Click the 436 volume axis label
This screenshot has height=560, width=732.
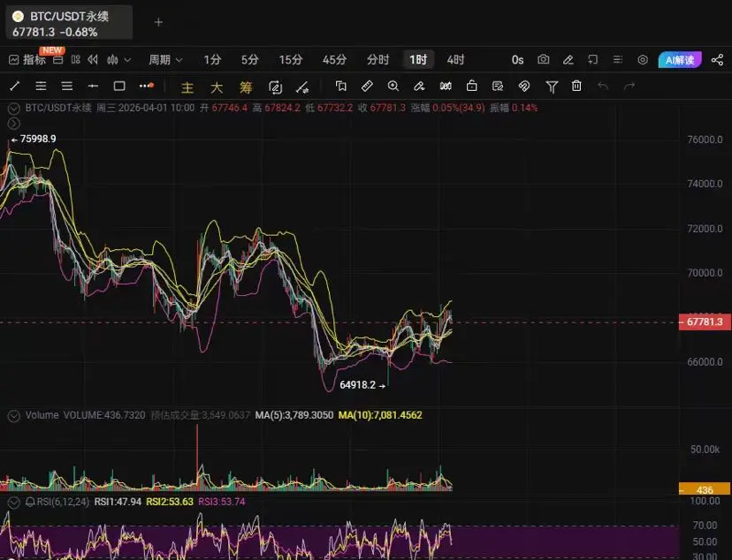point(705,489)
